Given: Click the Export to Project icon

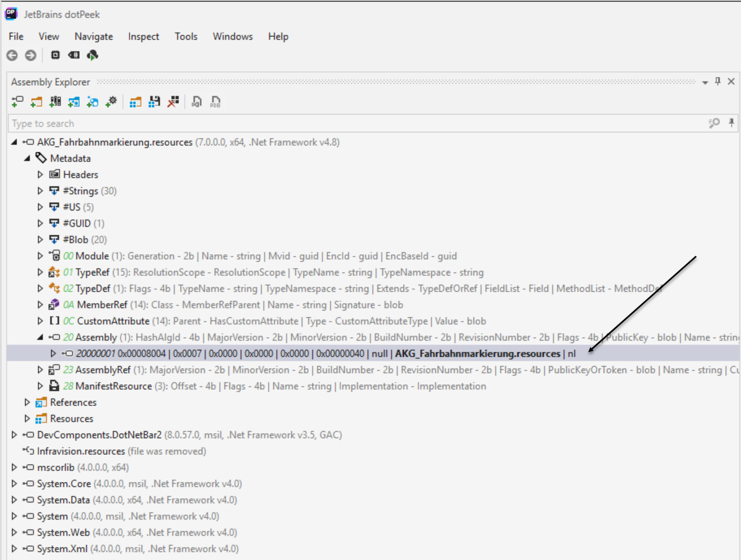Looking at the screenshot, I should [x=197, y=101].
